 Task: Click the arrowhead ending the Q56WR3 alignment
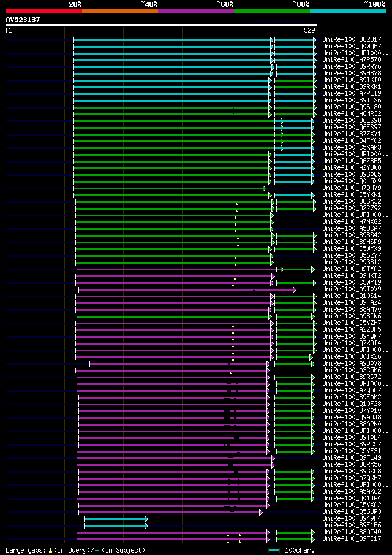(261, 512)
